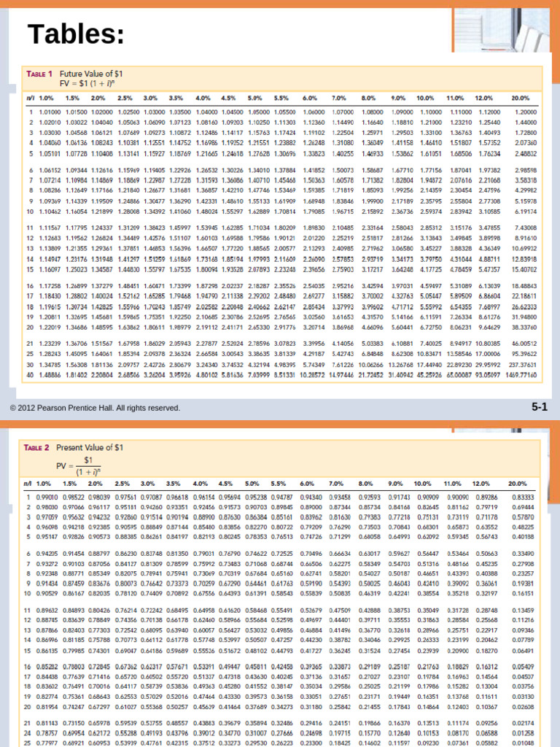This screenshot has width=560, height=747.
Task: Click the 1.0% column header in Table 1
Action: coord(46,98)
